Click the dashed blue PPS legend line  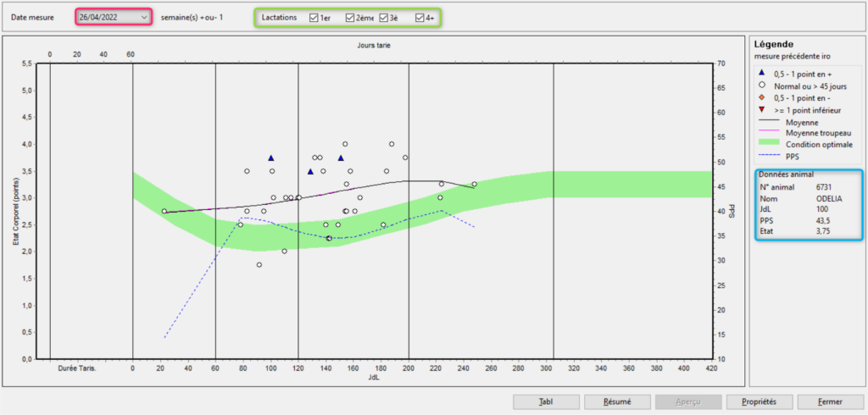point(768,155)
